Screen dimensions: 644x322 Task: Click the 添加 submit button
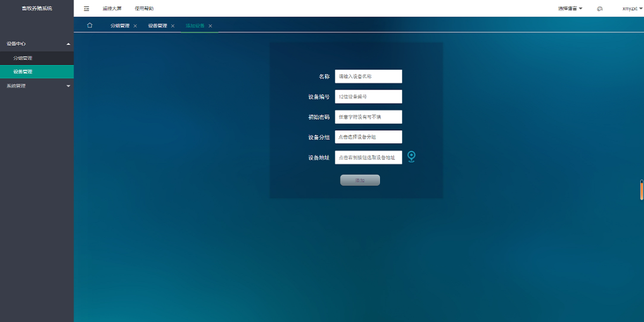360,180
